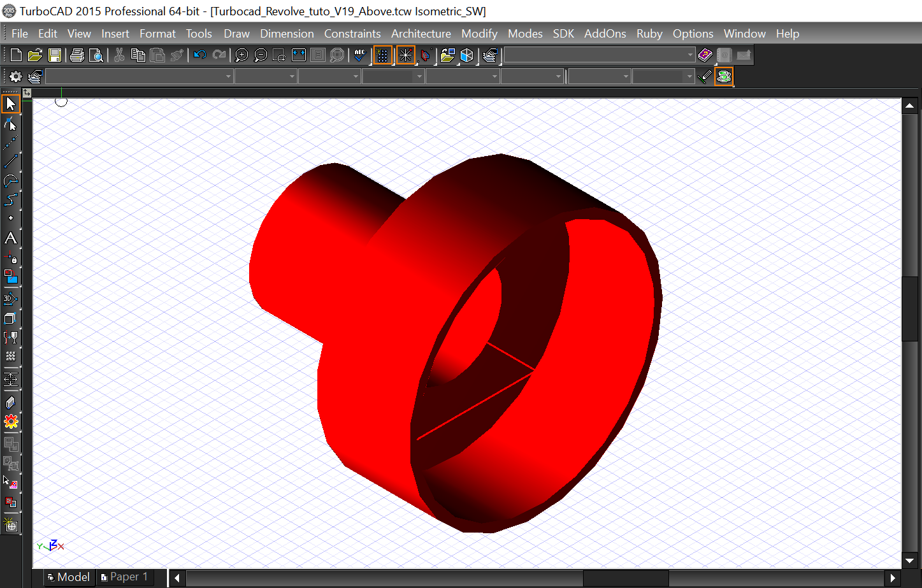Click the XYZ axis indicator

(50, 545)
